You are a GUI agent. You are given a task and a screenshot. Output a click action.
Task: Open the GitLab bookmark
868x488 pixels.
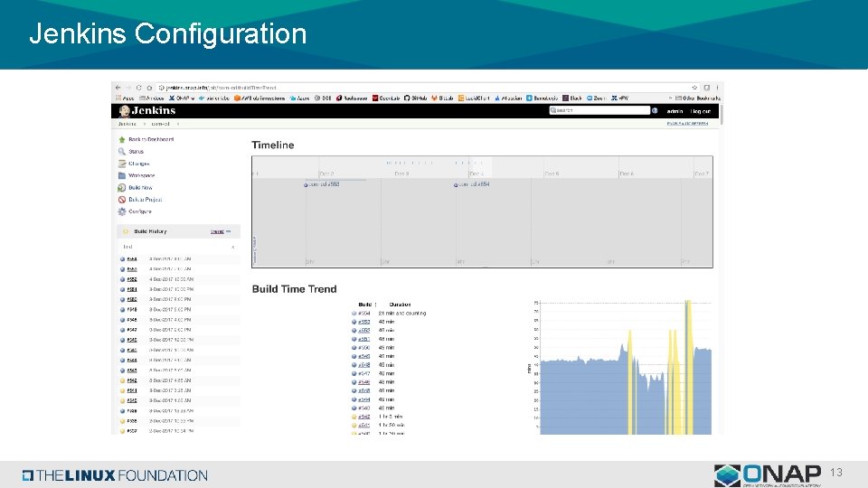pyautogui.click(x=442, y=98)
